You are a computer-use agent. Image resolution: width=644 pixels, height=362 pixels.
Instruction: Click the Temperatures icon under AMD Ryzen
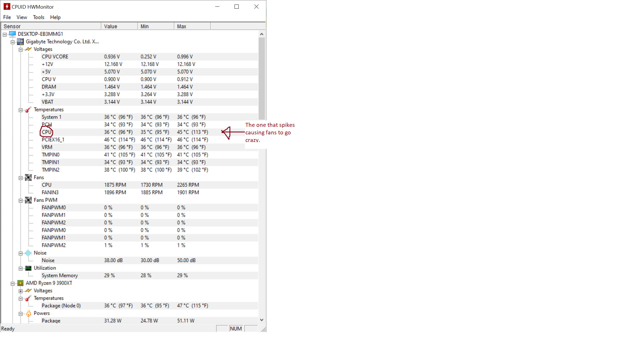(x=28, y=298)
